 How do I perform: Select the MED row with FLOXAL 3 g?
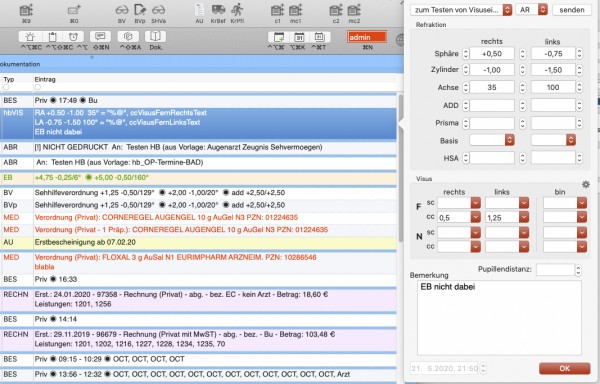(199, 262)
